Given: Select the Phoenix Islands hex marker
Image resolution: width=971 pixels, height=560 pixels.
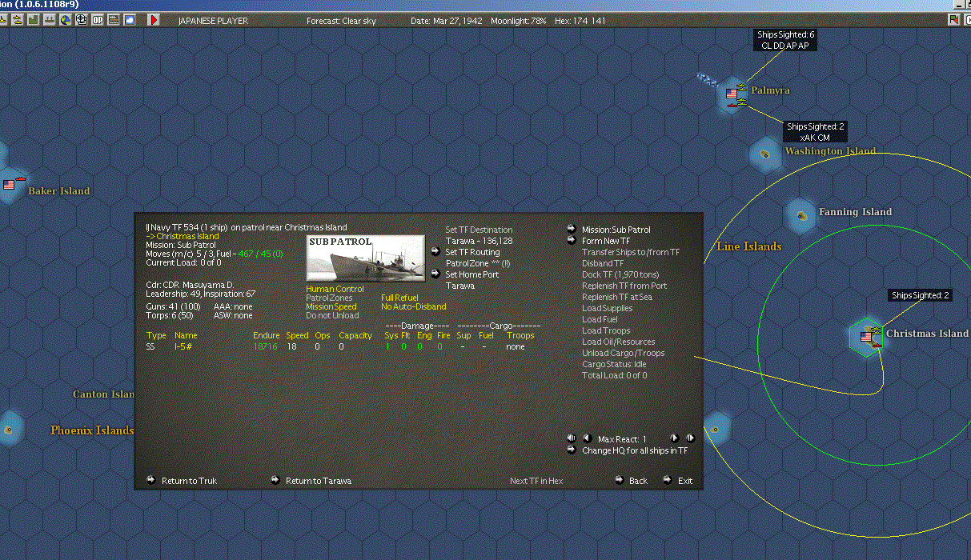Looking at the screenshot, I should (x=10, y=430).
